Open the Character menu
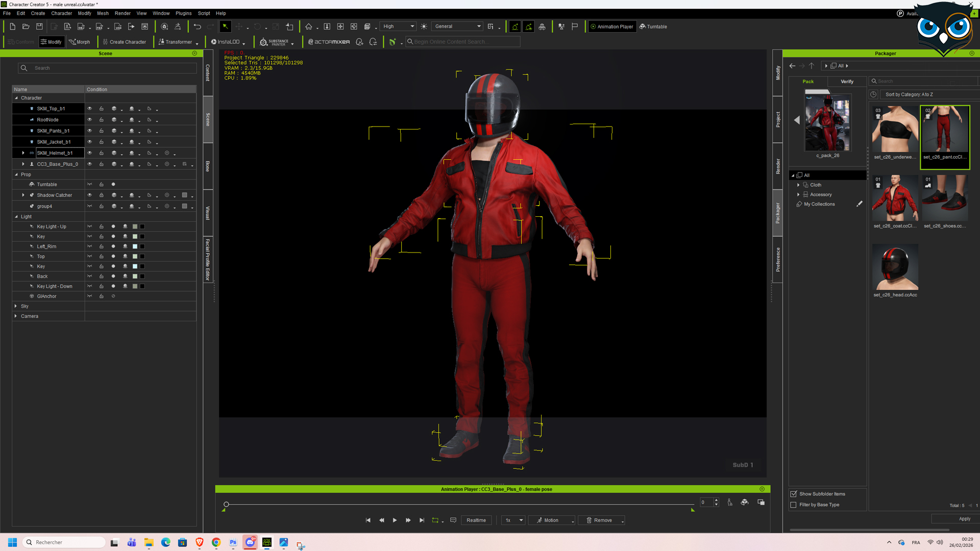Image resolution: width=980 pixels, height=551 pixels. 61,13
